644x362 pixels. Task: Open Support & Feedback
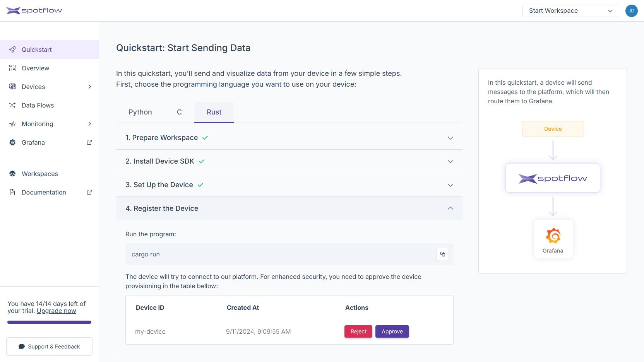pos(49,347)
